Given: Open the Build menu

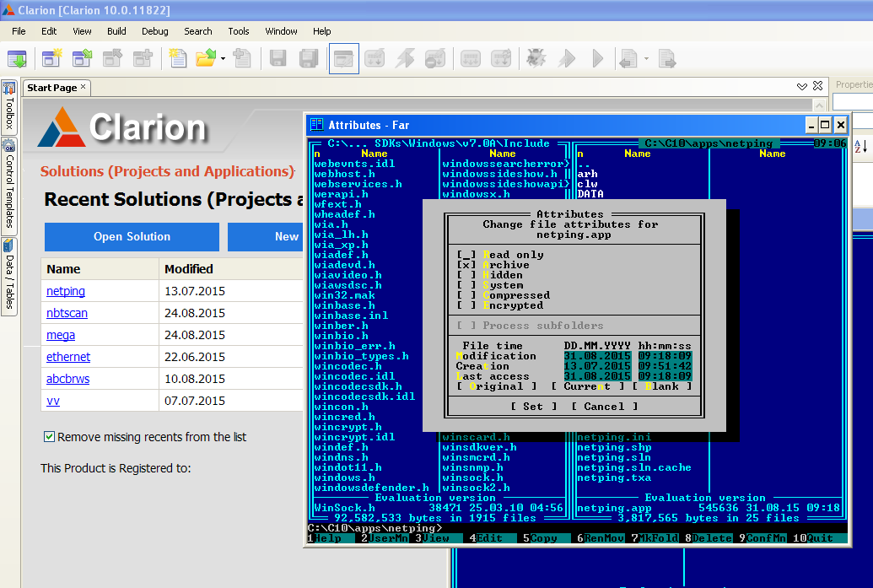Looking at the screenshot, I should click(116, 31).
